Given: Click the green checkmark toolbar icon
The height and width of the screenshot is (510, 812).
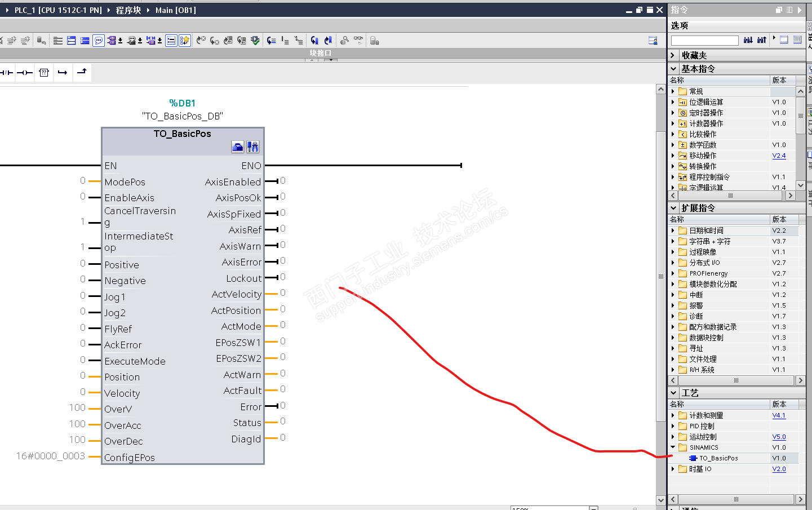Looking at the screenshot, I should coord(255,41).
